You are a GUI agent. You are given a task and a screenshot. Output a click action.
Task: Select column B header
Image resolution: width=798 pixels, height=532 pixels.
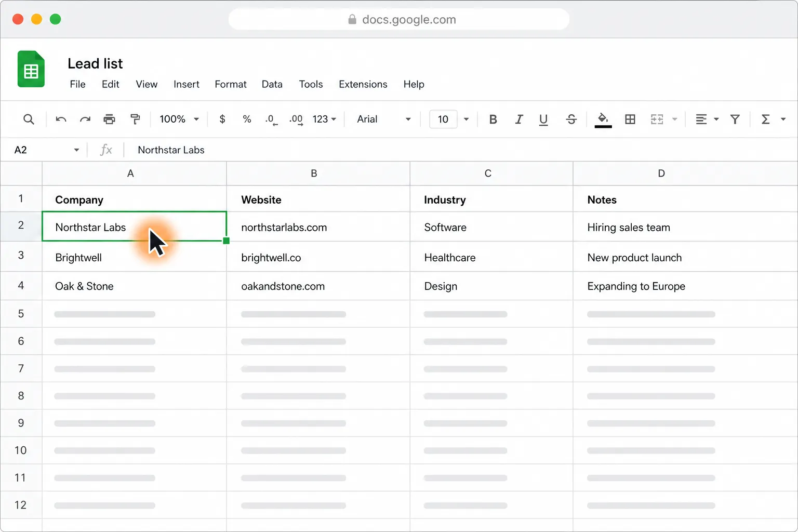point(318,174)
